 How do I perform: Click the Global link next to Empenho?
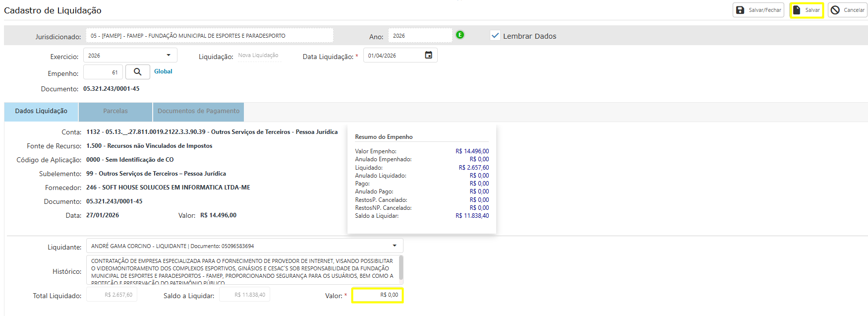pyautogui.click(x=163, y=71)
